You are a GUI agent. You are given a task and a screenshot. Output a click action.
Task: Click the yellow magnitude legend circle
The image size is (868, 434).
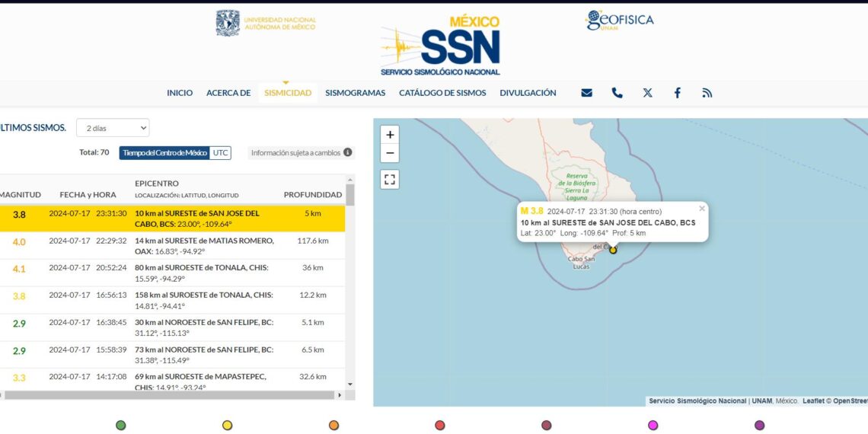click(x=227, y=425)
